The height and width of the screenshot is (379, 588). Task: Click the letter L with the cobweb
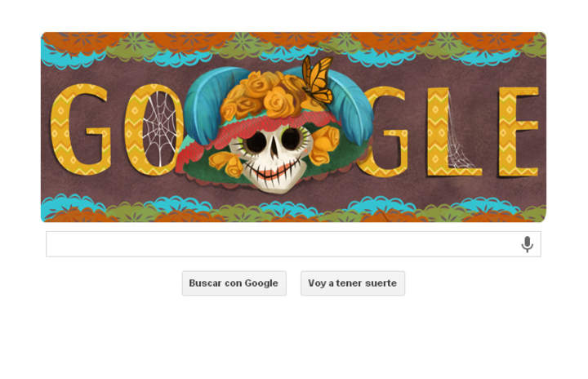tap(452, 132)
